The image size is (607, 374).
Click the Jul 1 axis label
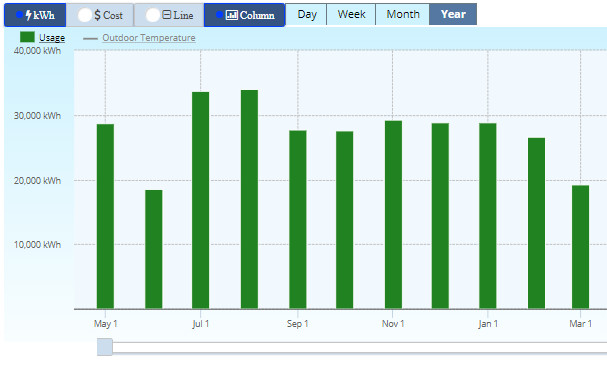click(x=201, y=324)
